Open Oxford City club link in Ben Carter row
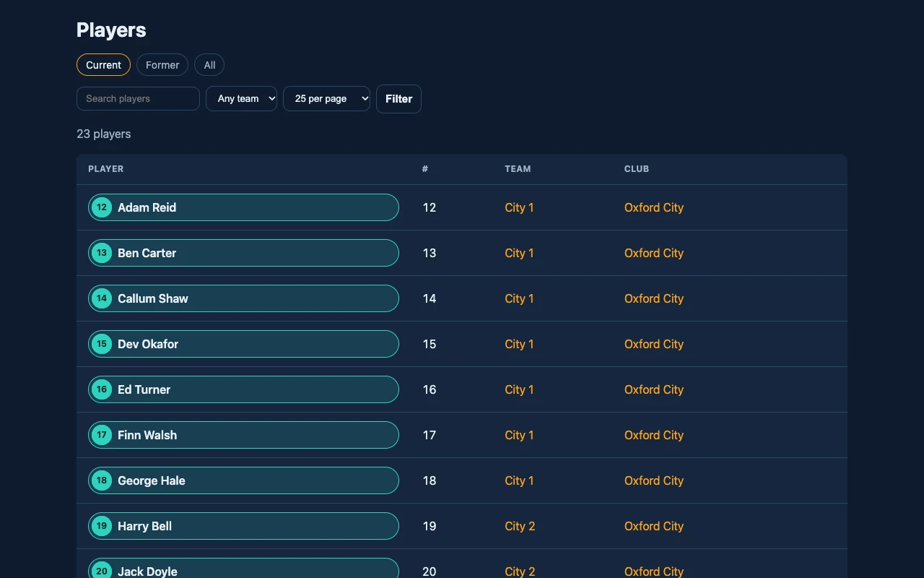 click(654, 253)
